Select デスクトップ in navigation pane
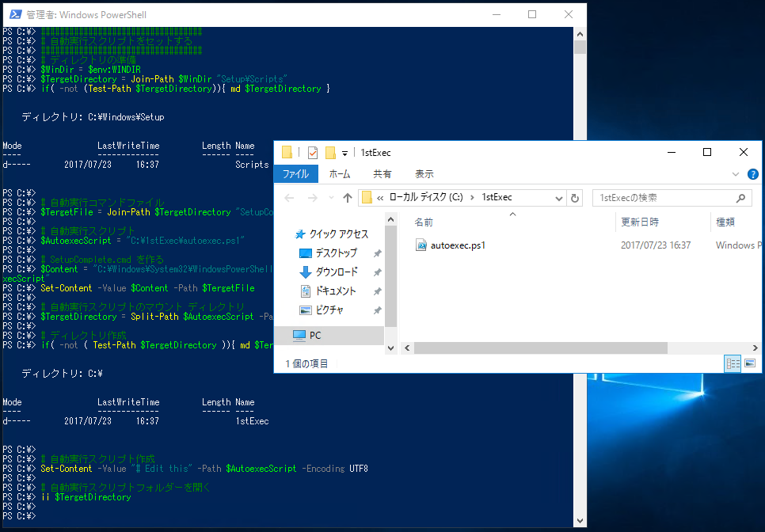This screenshot has height=532, width=765. tap(329, 253)
